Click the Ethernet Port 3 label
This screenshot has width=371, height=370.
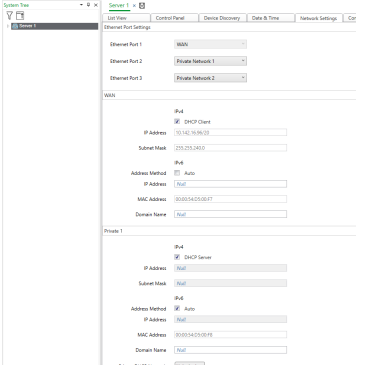click(x=126, y=78)
